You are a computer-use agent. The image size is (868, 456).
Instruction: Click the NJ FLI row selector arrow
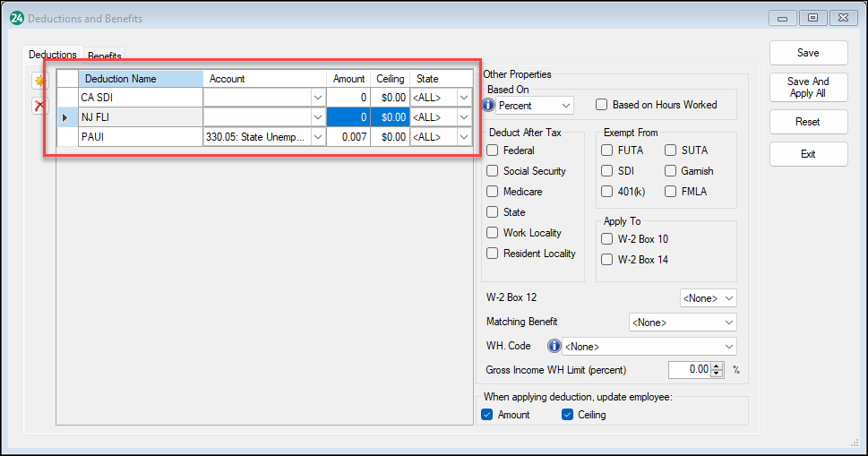(x=66, y=117)
